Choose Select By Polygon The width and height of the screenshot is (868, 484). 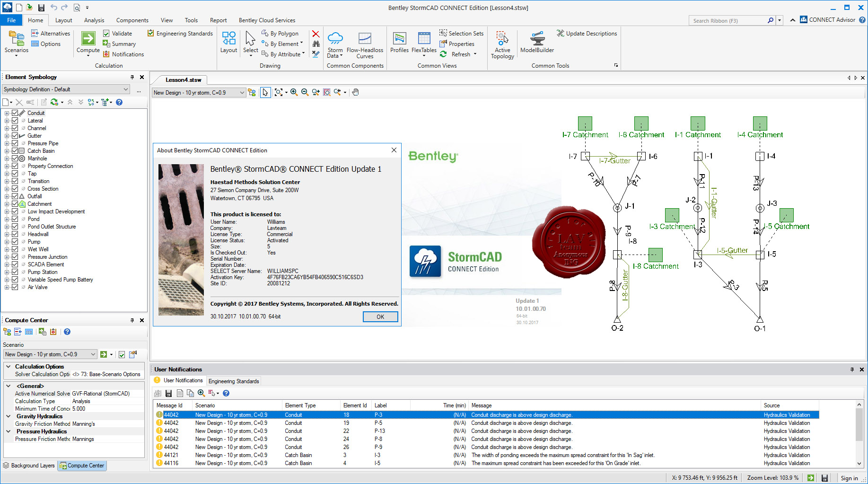click(280, 34)
